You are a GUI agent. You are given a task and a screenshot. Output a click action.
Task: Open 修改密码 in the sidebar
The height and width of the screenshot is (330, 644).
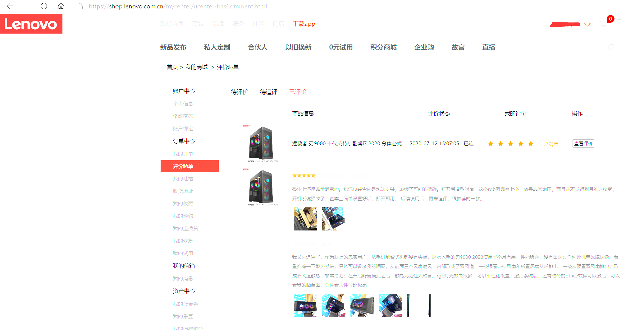(183, 116)
